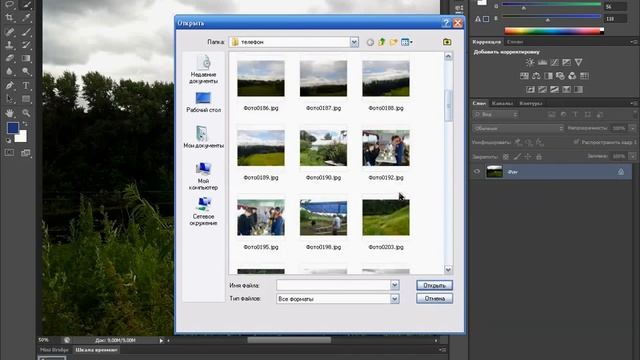Open the layer fill dropdown arrow
The image size is (640, 360).
click(x=632, y=156)
